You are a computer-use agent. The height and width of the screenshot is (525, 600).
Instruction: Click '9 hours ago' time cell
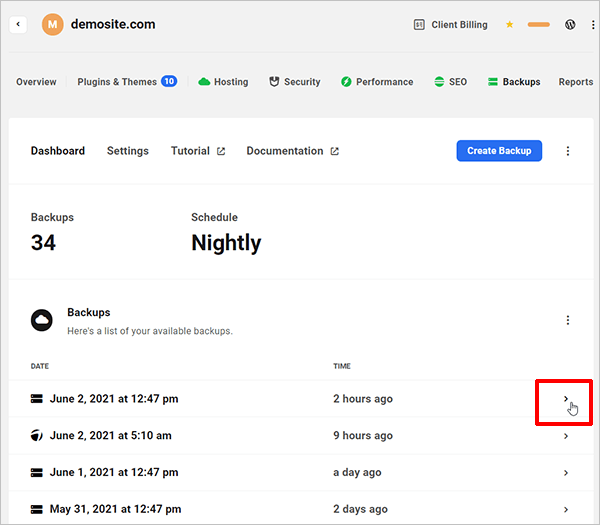pos(363,435)
